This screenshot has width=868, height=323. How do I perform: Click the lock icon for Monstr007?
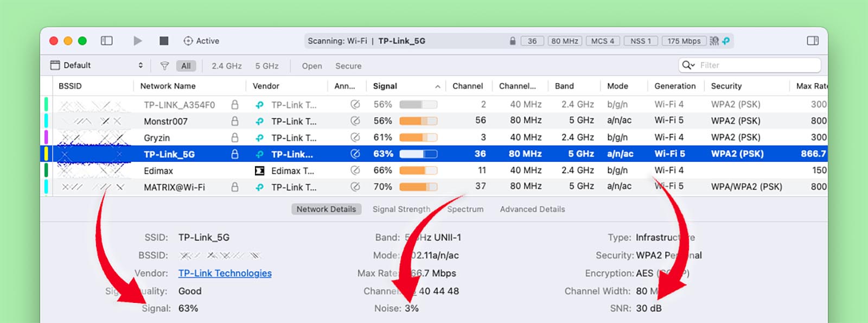(x=235, y=121)
